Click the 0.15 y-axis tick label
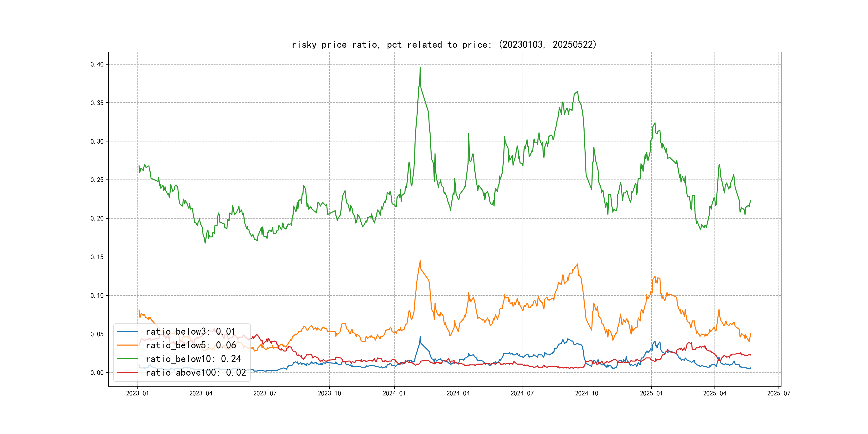868x434 pixels. pyautogui.click(x=97, y=257)
